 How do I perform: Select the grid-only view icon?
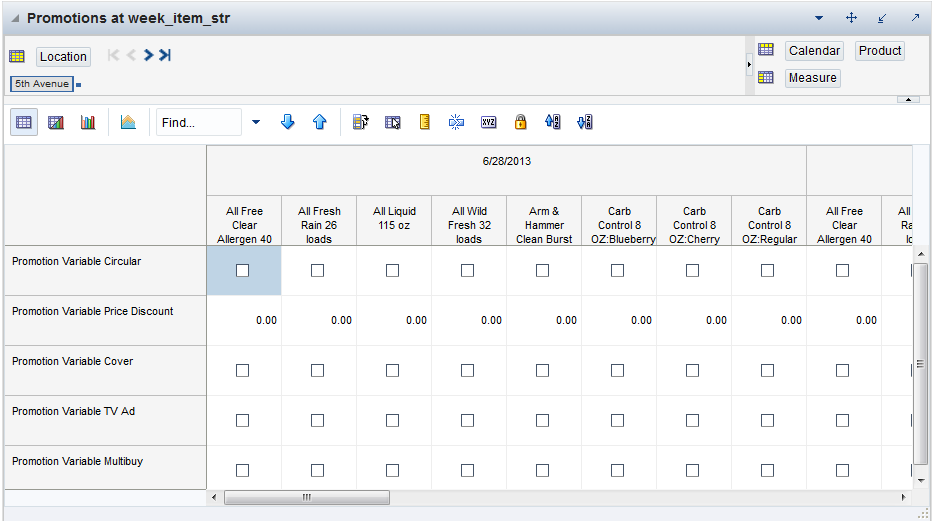click(x=24, y=123)
